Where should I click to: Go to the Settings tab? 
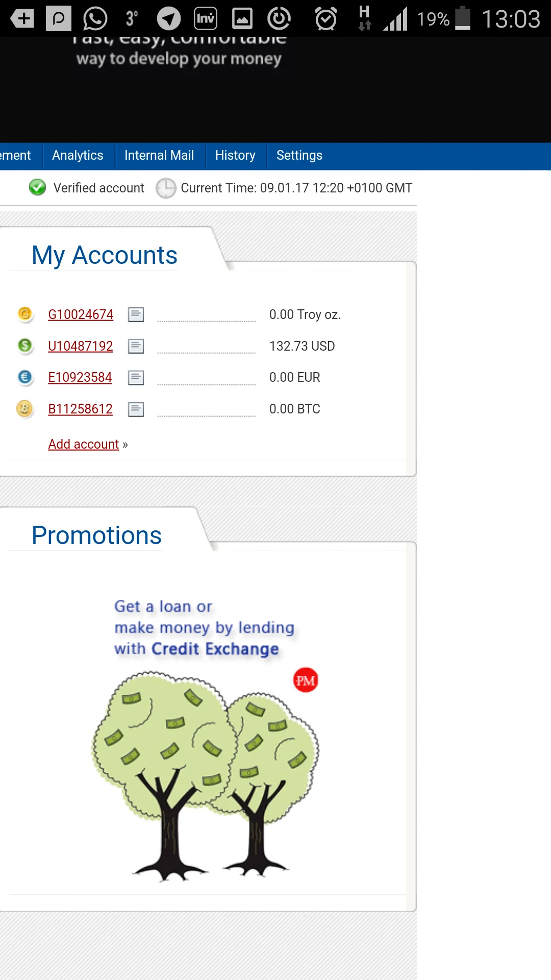pos(299,155)
